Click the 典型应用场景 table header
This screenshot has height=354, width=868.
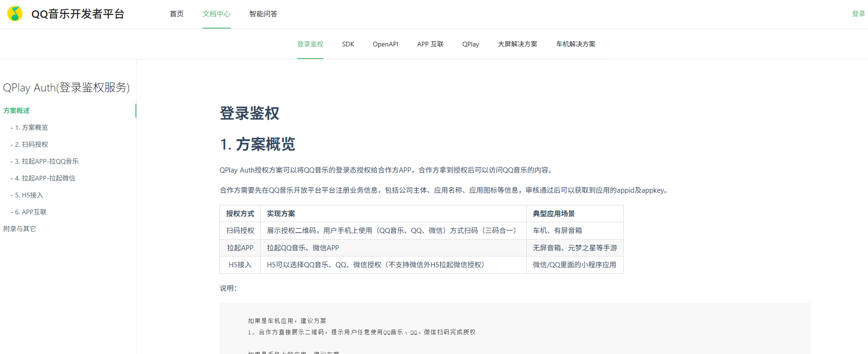tap(575, 214)
